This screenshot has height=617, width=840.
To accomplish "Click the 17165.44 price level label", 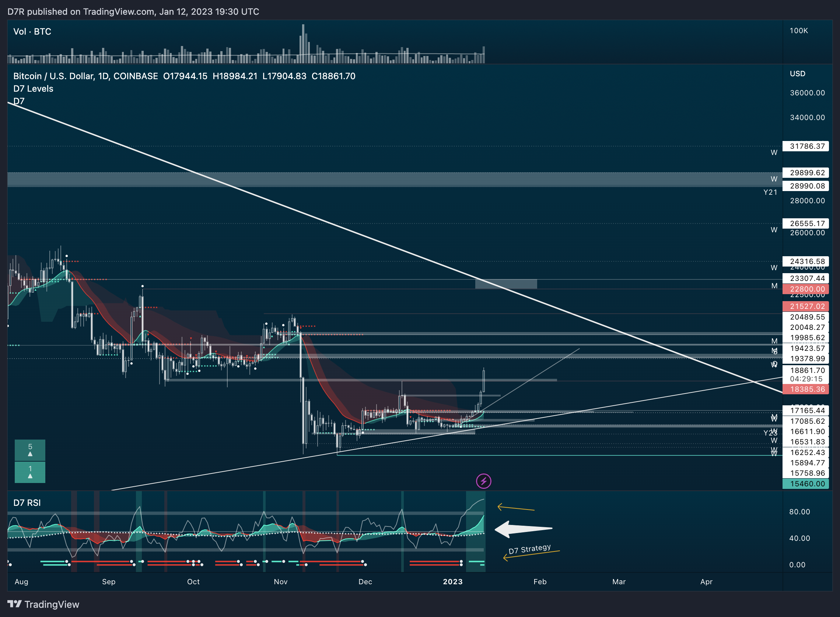I will (x=805, y=410).
